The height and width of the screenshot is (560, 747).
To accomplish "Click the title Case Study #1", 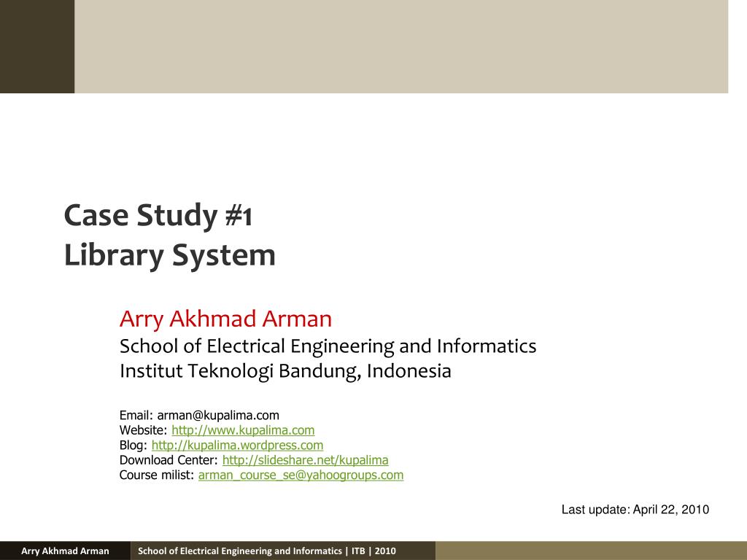I will (x=158, y=215).
